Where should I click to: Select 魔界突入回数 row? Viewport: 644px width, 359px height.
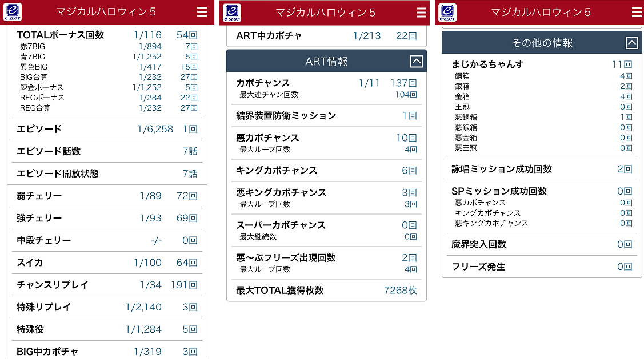[542, 244]
